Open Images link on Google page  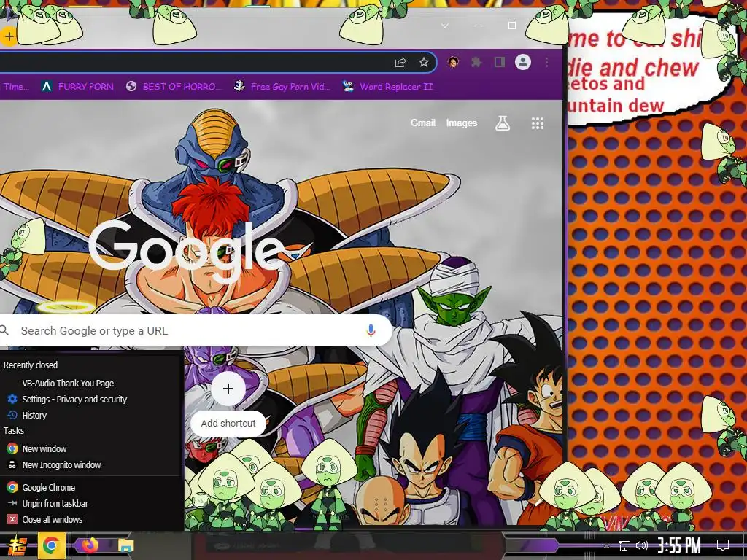tap(461, 122)
